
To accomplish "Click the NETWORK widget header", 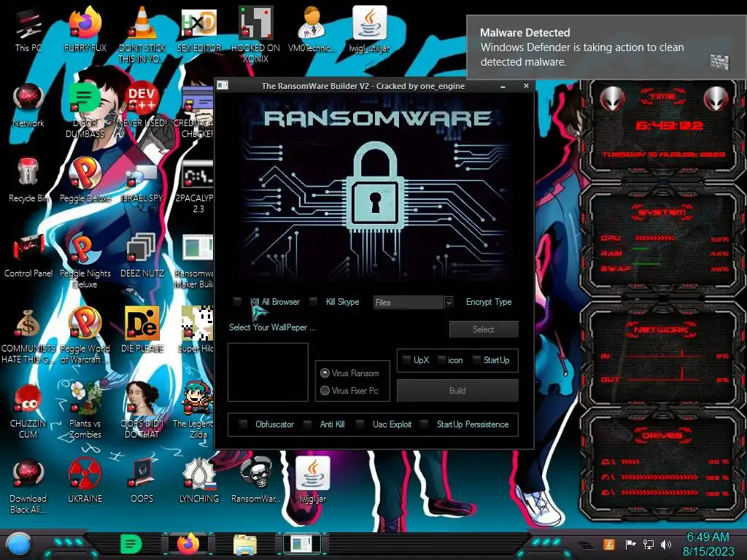I will coord(662,329).
